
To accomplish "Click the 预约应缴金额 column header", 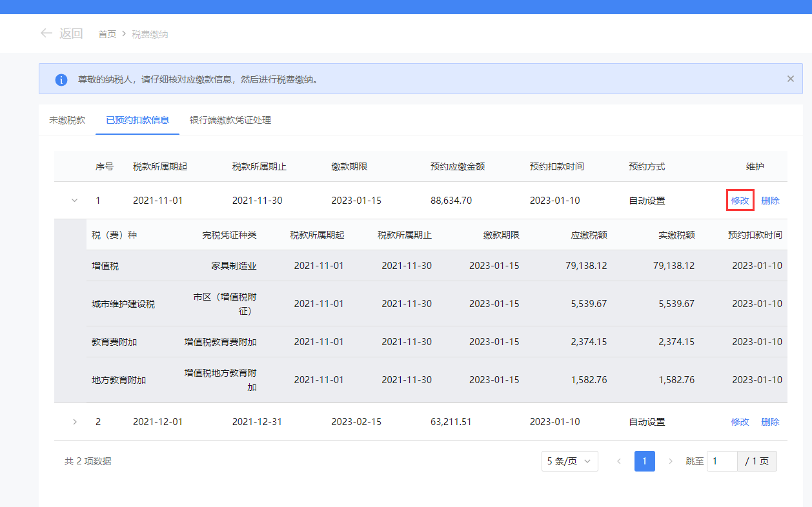I will 458,166.
